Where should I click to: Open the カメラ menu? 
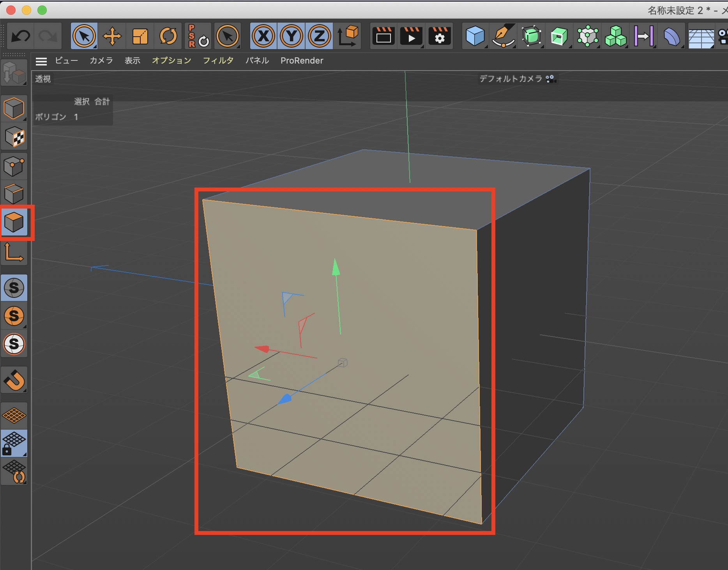[x=101, y=61]
